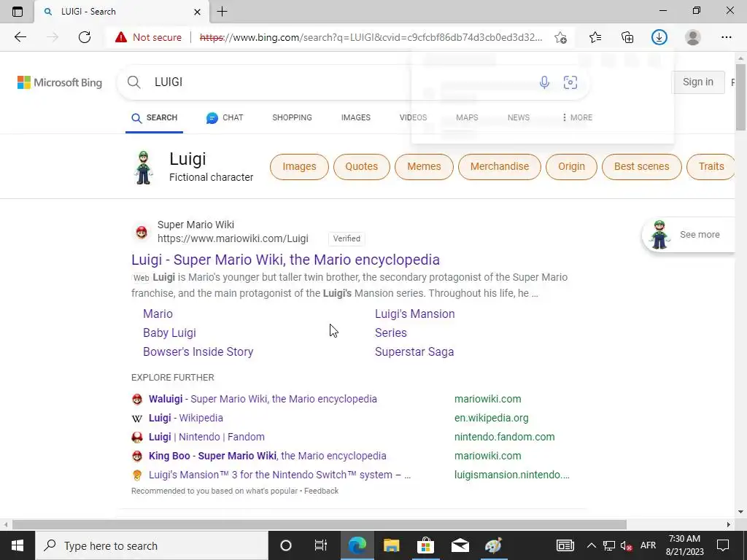Select the Quotes pill button
This screenshot has width=747, height=560.
[362, 167]
